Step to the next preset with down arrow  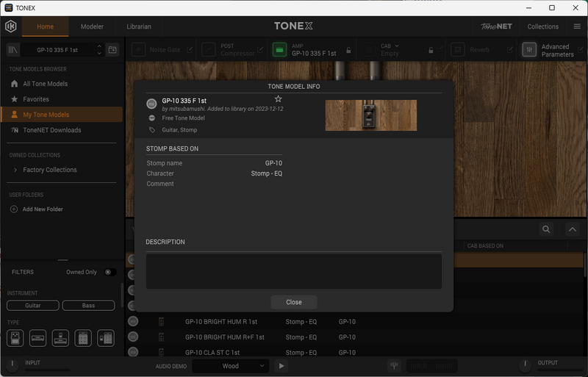[x=99, y=53]
